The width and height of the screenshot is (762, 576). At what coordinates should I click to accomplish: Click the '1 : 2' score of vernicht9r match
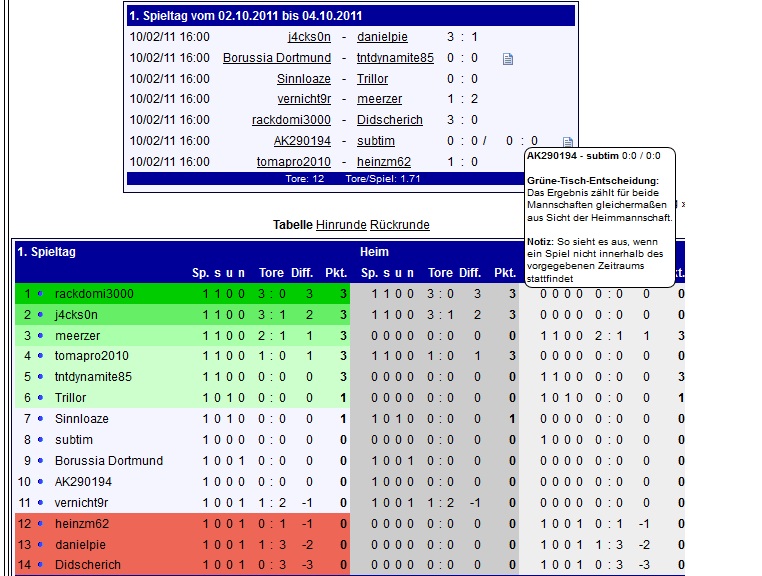coord(462,99)
